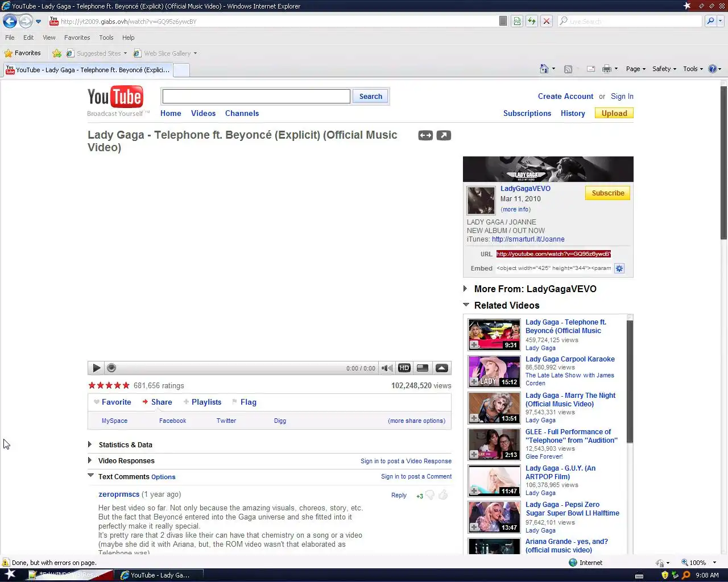Open the Suggested Sites dropdown
The image size is (728, 582).
(97, 53)
